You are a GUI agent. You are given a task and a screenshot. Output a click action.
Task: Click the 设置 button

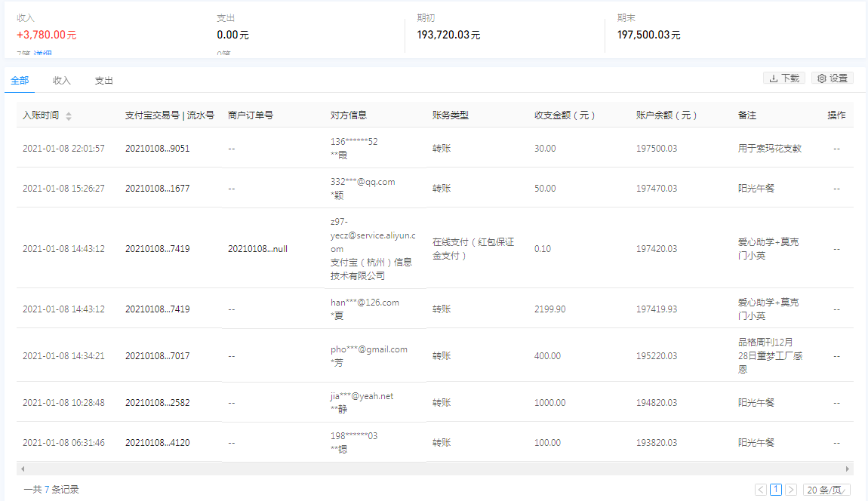pyautogui.click(x=832, y=78)
